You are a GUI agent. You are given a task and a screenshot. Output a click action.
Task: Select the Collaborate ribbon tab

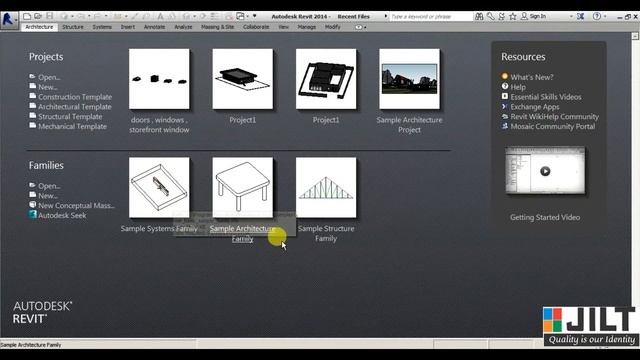coord(256,27)
